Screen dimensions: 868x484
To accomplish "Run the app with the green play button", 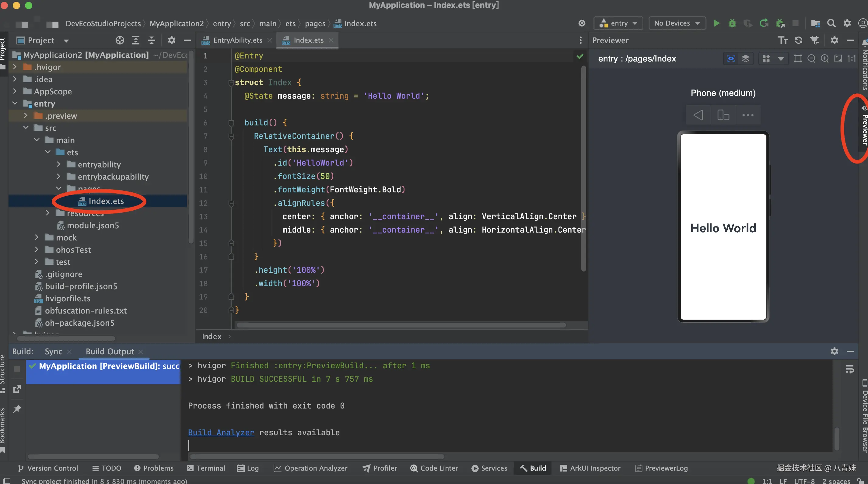I will coord(716,23).
